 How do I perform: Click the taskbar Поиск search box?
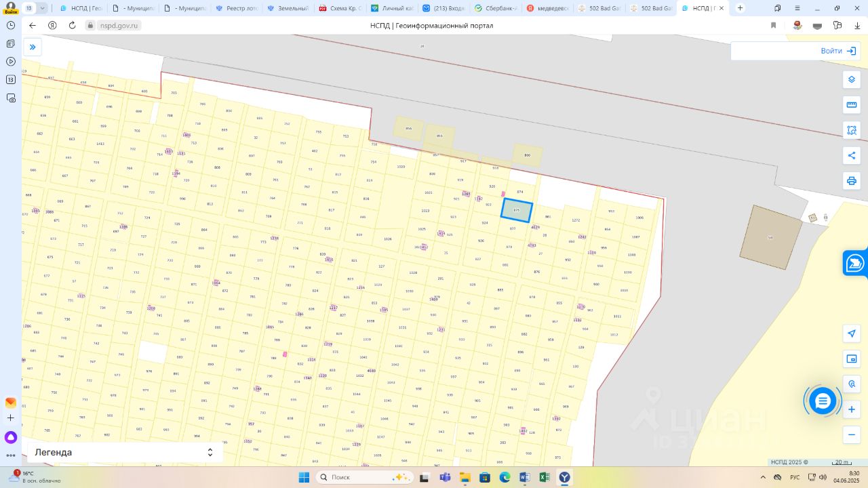(365, 477)
